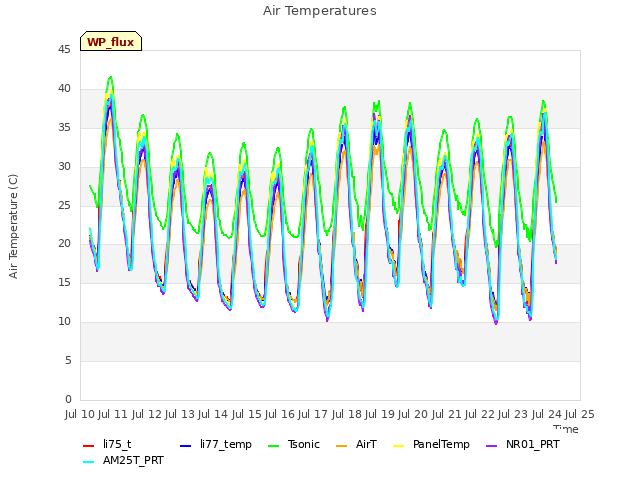Toggle the AM25T_PRT legend entry
Viewport: 640px width, 480px height.
tap(123, 461)
